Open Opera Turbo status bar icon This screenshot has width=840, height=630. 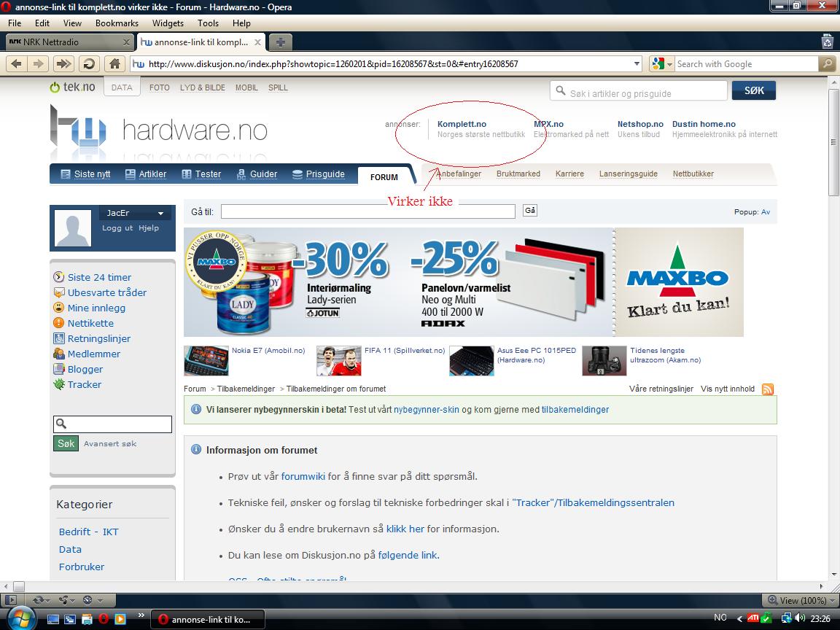click(91, 600)
